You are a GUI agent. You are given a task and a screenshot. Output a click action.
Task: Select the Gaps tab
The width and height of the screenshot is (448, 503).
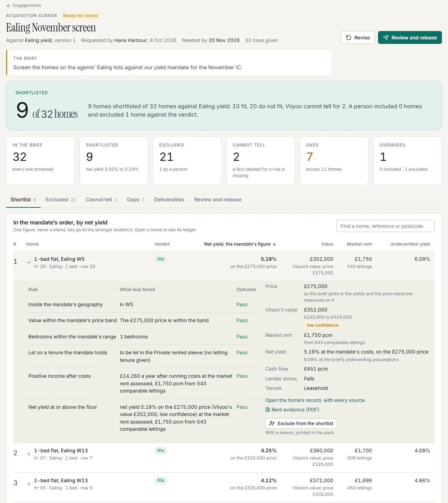[x=135, y=199]
